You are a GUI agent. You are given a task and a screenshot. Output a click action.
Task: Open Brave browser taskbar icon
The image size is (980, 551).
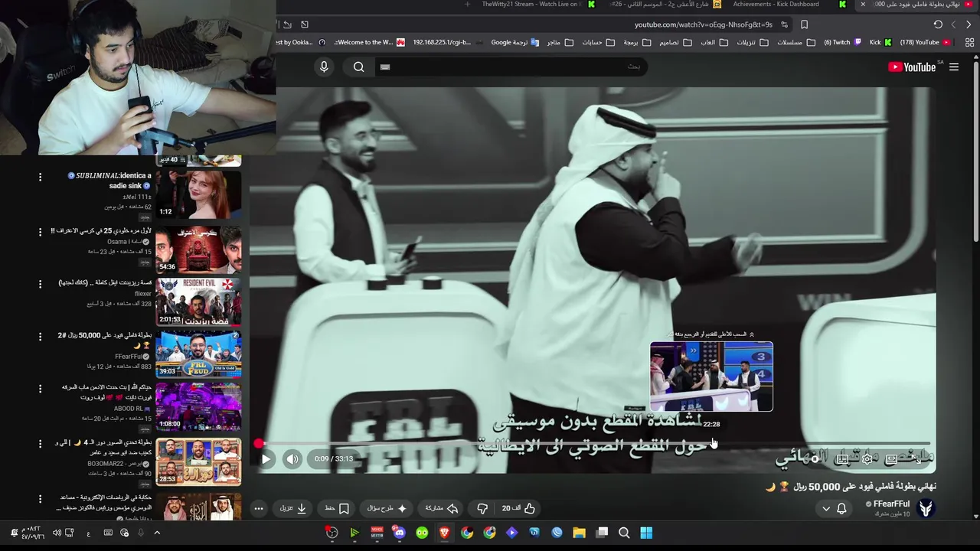pyautogui.click(x=445, y=533)
